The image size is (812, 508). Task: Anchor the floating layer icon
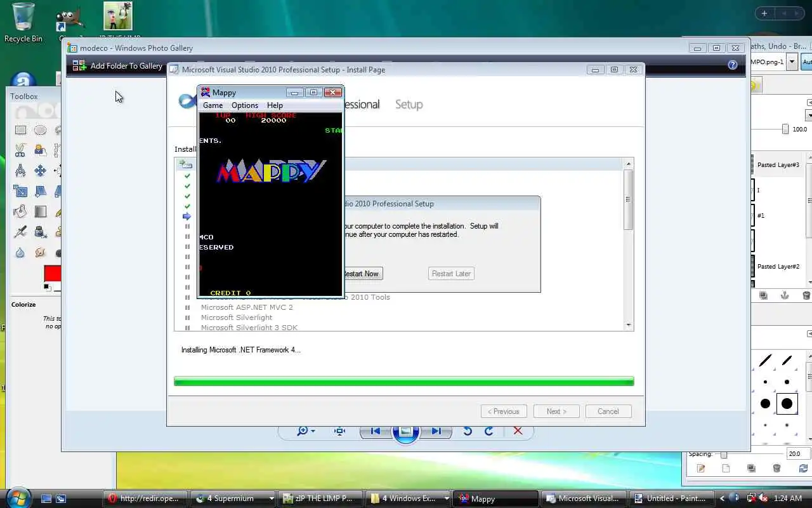point(785,295)
